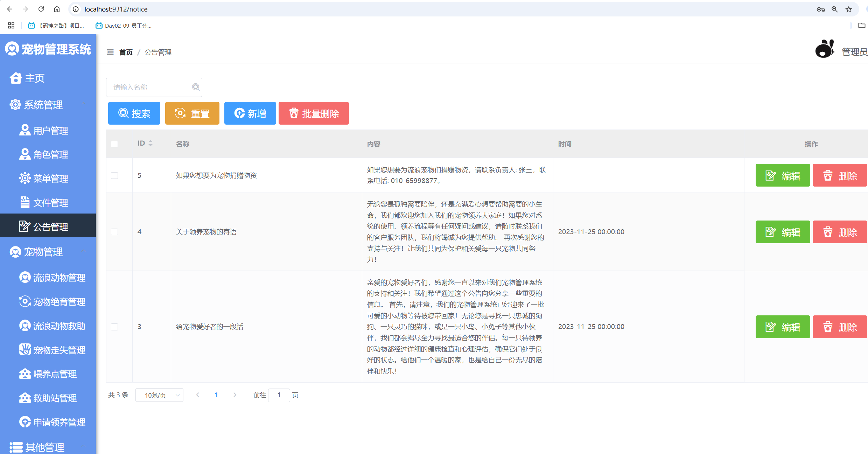The width and height of the screenshot is (868, 454).
Task: Open 流浪动物管理 menu item
Action: pyautogui.click(x=48, y=278)
